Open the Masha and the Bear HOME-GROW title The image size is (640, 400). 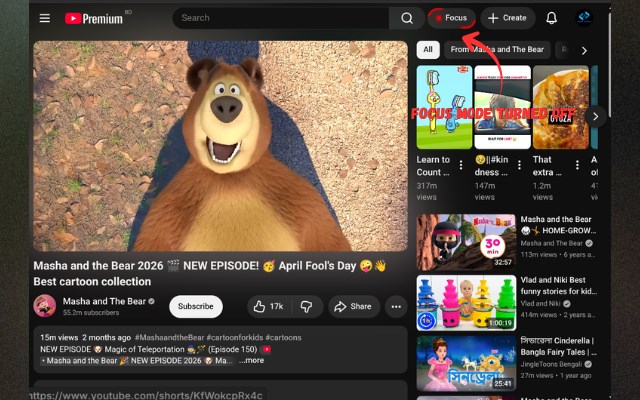(x=558, y=225)
